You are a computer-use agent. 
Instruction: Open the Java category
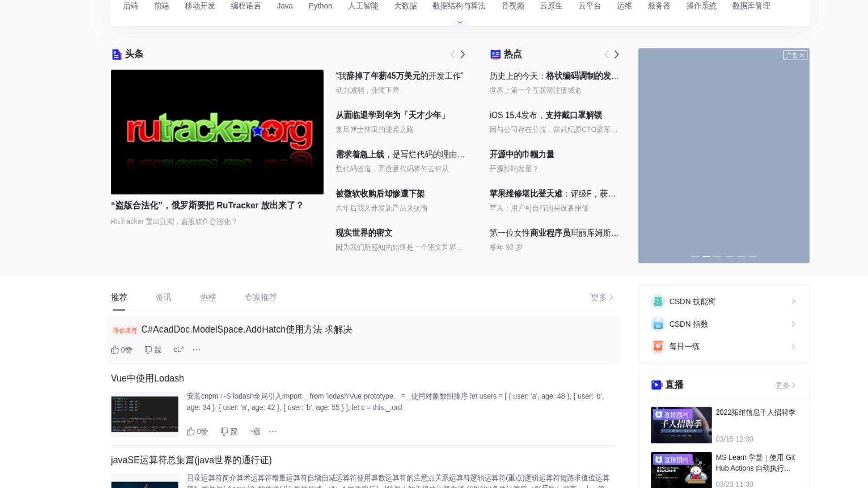point(285,6)
